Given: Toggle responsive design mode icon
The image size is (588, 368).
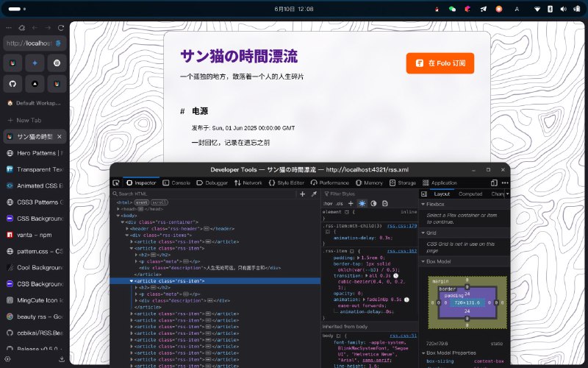Looking at the screenshot, I should click(492, 183).
